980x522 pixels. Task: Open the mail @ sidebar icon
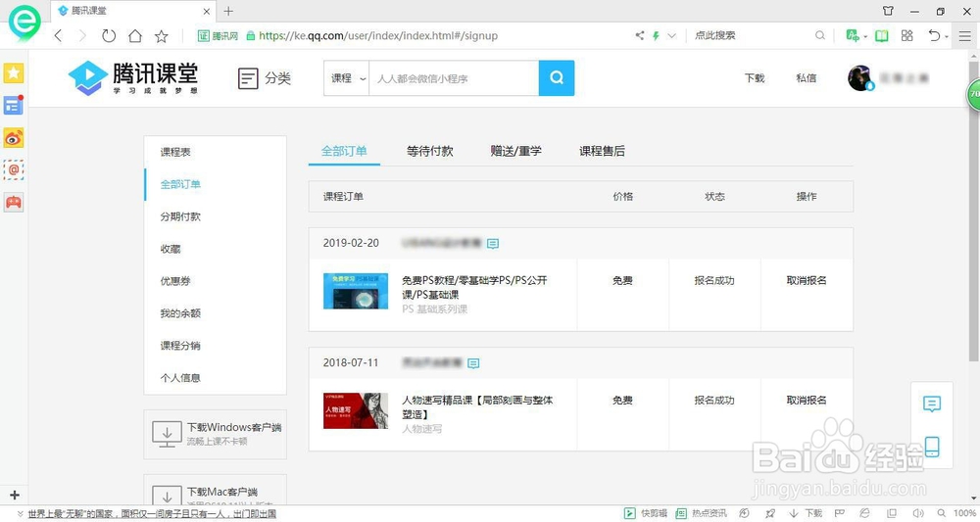click(14, 169)
